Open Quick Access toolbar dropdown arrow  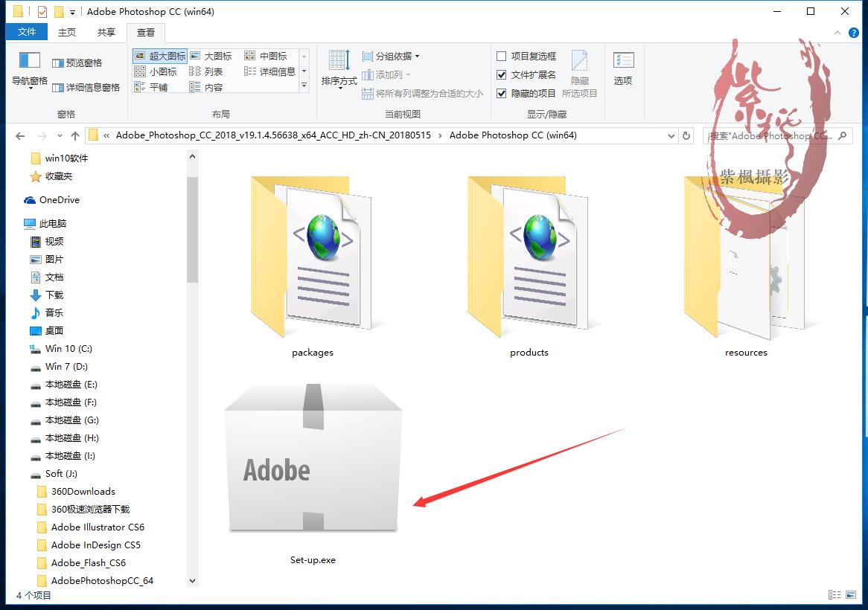coord(72,12)
